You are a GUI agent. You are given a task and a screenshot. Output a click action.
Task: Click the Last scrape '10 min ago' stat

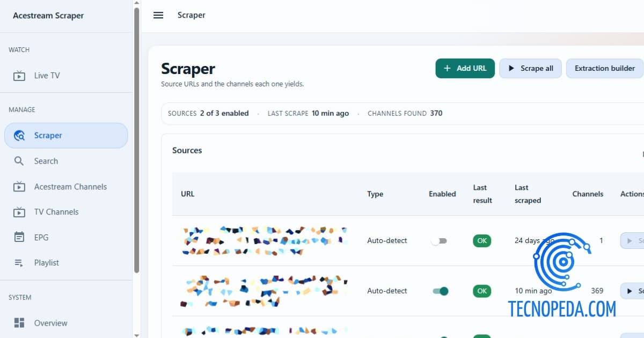tap(330, 114)
